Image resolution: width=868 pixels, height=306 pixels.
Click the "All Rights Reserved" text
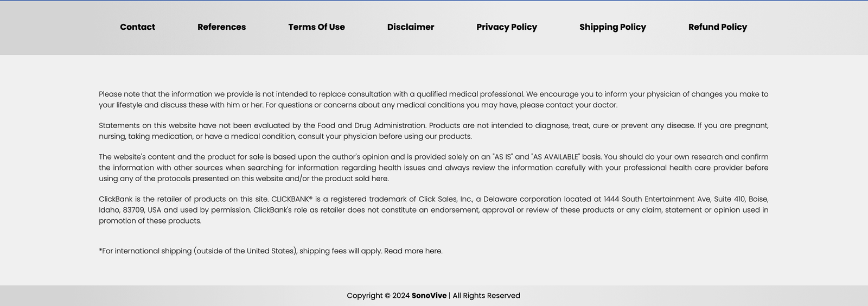[x=486, y=296]
